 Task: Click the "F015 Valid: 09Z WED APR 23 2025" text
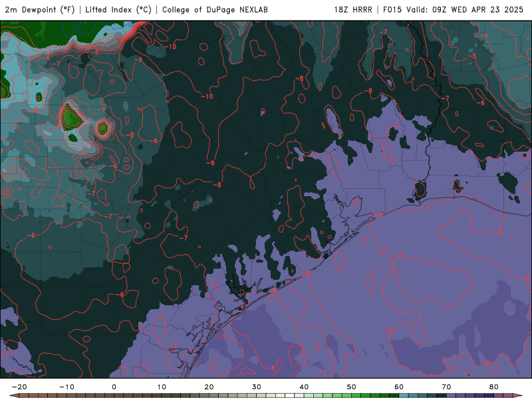[453, 10]
